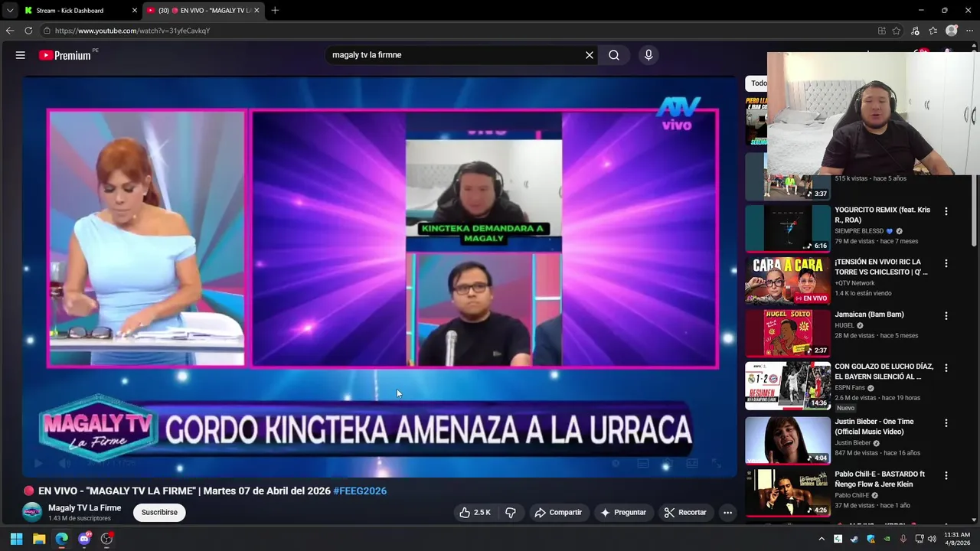Click the +QTV Network channel name

point(854,283)
